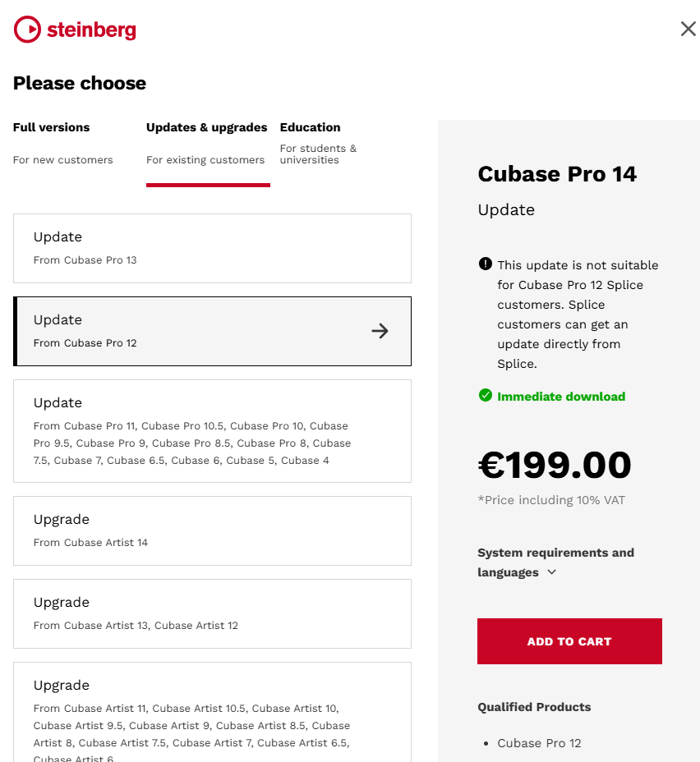Choose Upgrade from Cubase Artist 13, Artist 12
The image size is (700, 762).
point(212,613)
